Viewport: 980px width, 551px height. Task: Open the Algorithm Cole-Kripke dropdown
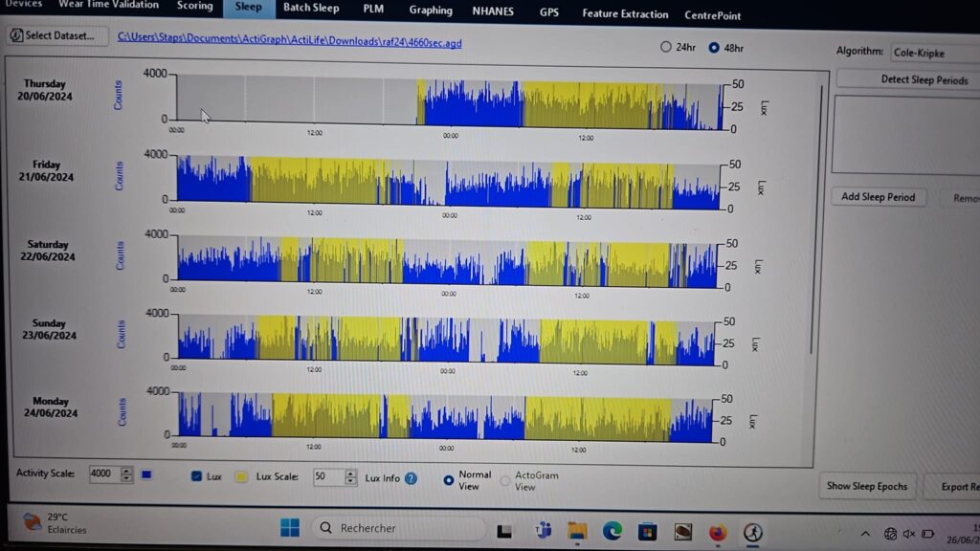tap(933, 53)
